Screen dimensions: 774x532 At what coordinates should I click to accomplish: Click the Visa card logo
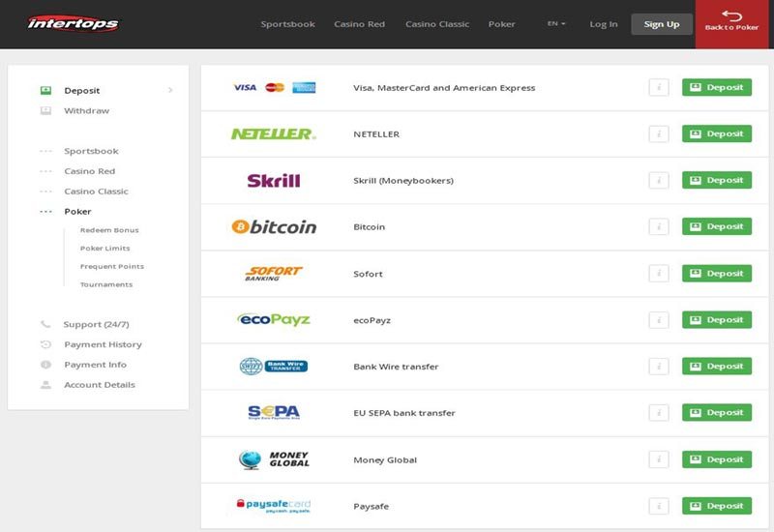tap(245, 88)
